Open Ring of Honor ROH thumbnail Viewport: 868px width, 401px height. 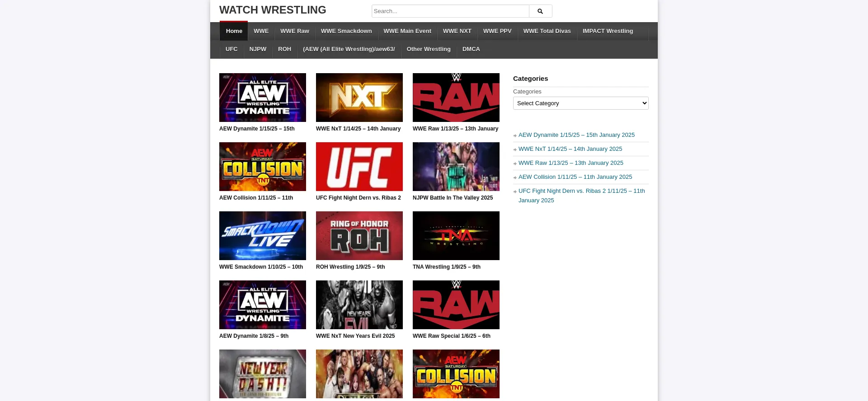(x=359, y=236)
